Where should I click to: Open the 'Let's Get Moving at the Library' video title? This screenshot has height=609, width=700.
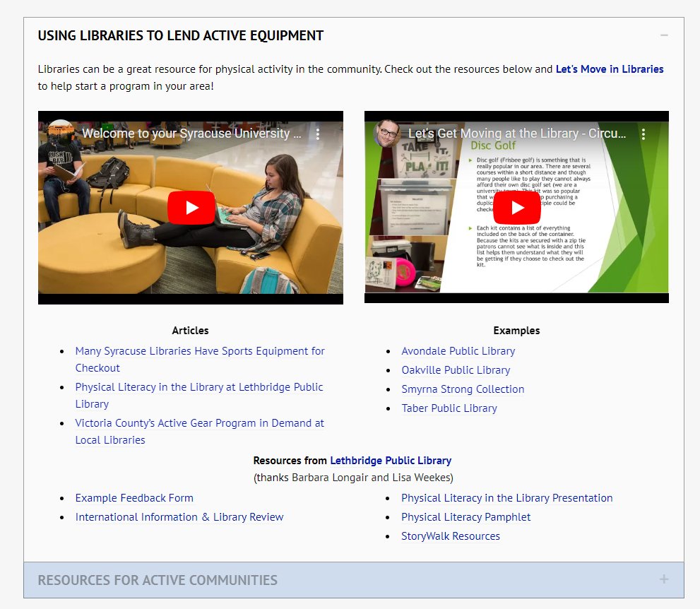tap(517, 134)
